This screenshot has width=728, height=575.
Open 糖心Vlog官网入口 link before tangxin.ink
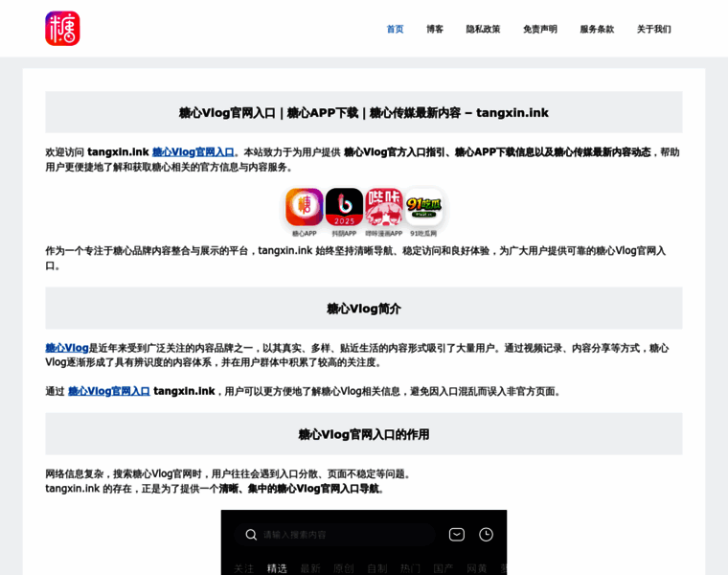pos(109,391)
